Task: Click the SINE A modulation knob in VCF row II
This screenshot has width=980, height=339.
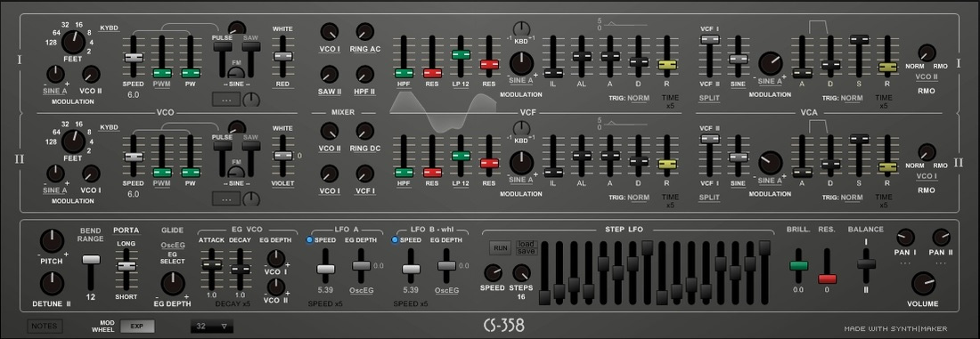Action: click(x=521, y=163)
